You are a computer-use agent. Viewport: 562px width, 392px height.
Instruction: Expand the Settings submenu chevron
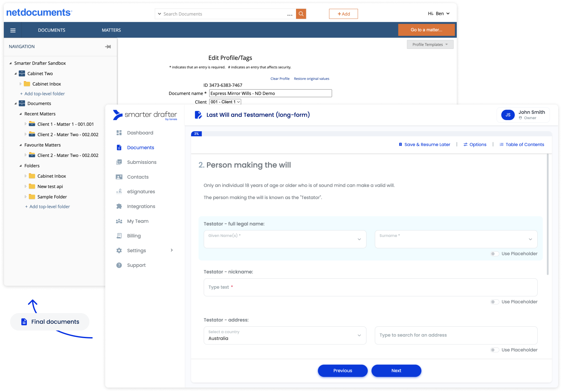pyautogui.click(x=172, y=250)
